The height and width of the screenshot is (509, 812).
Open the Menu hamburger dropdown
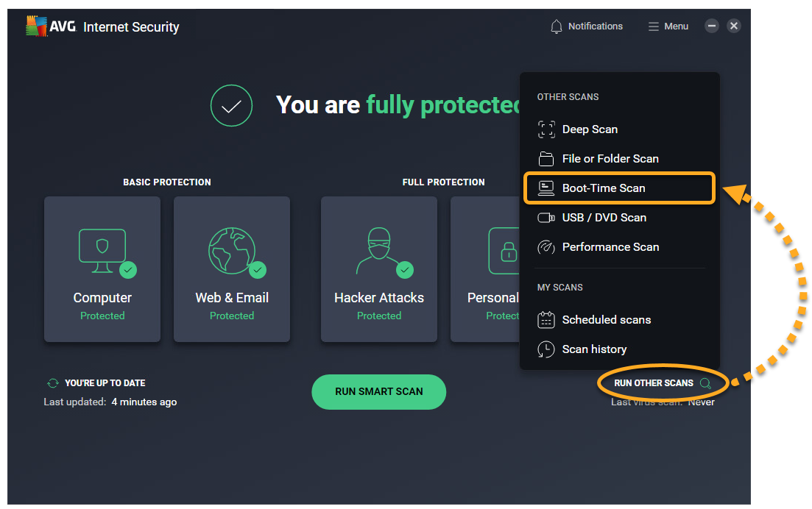(668, 26)
